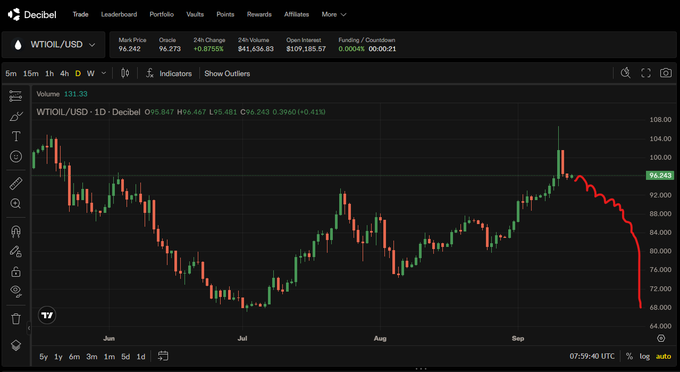Viewport: 680px width, 372px height.
Task: Select the Zoom in tool
Action: pyautogui.click(x=16, y=203)
